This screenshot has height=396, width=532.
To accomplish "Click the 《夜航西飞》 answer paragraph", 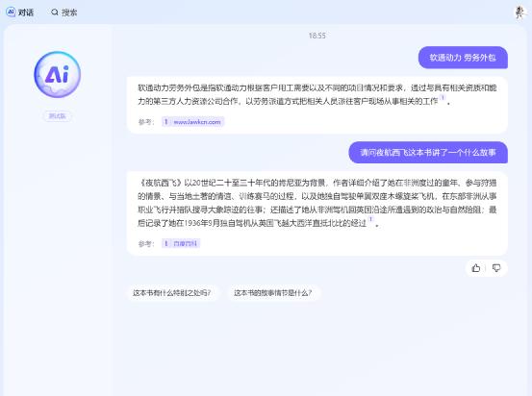I will coord(317,203).
